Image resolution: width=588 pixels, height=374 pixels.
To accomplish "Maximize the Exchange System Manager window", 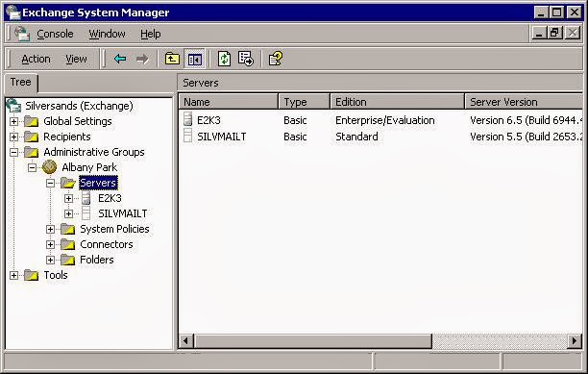I will (x=556, y=12).
